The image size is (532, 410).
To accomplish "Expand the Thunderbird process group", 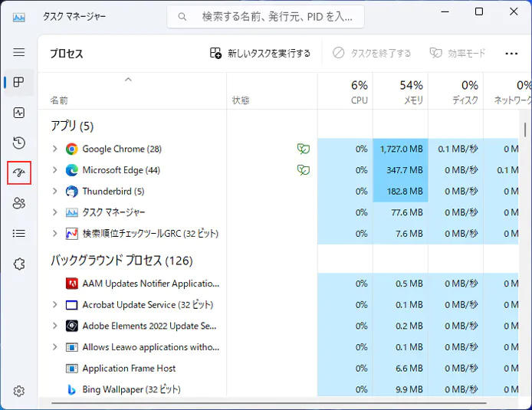I will tap(54, 191).
